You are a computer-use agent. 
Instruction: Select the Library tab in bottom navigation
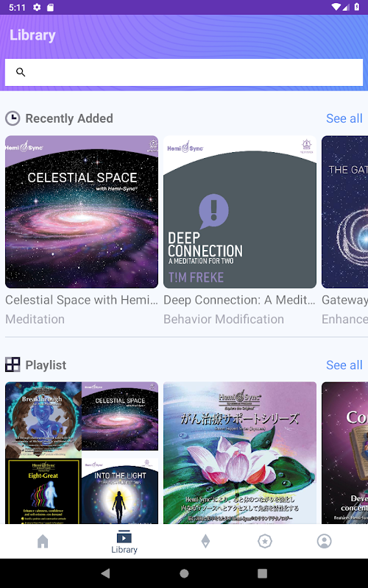(124, 542)
